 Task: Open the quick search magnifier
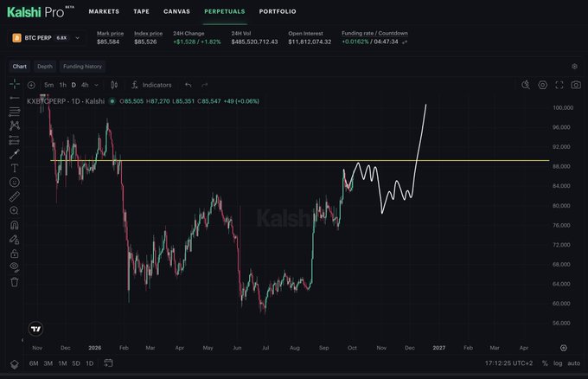pyautogui.click(x=526, y=85)
